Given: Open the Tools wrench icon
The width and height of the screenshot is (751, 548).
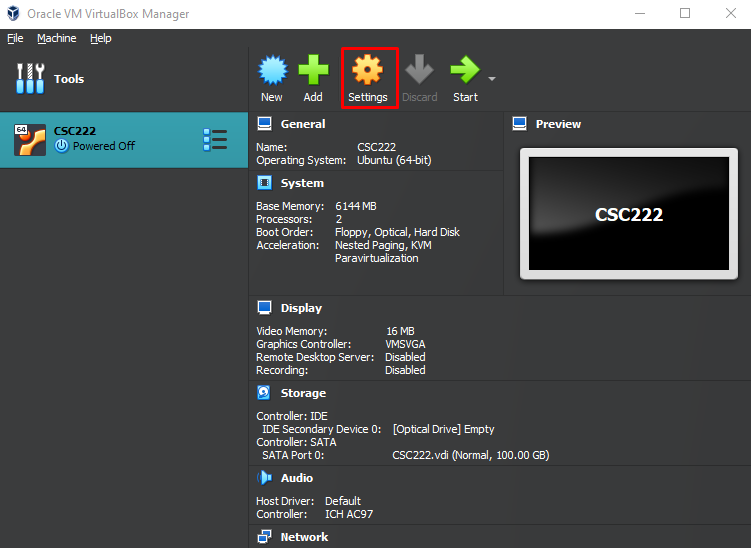Looking at the screenshot, I should point(30,79).
